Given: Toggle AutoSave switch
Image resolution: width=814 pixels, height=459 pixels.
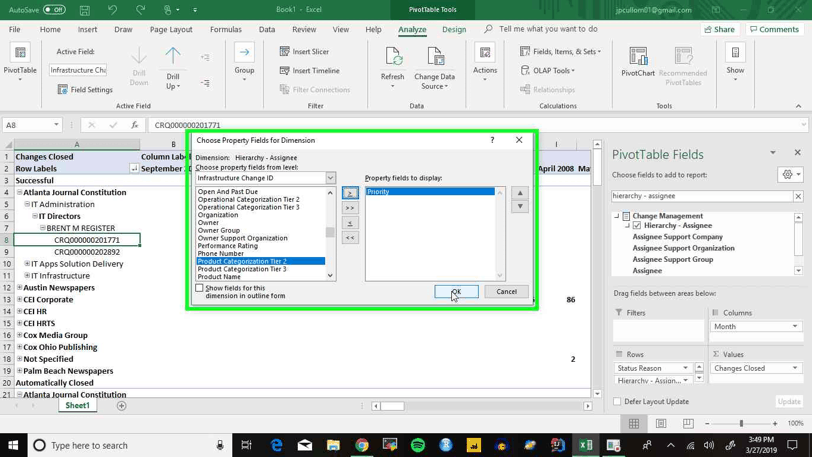Looking at the screenshot, I should point(54,10).
